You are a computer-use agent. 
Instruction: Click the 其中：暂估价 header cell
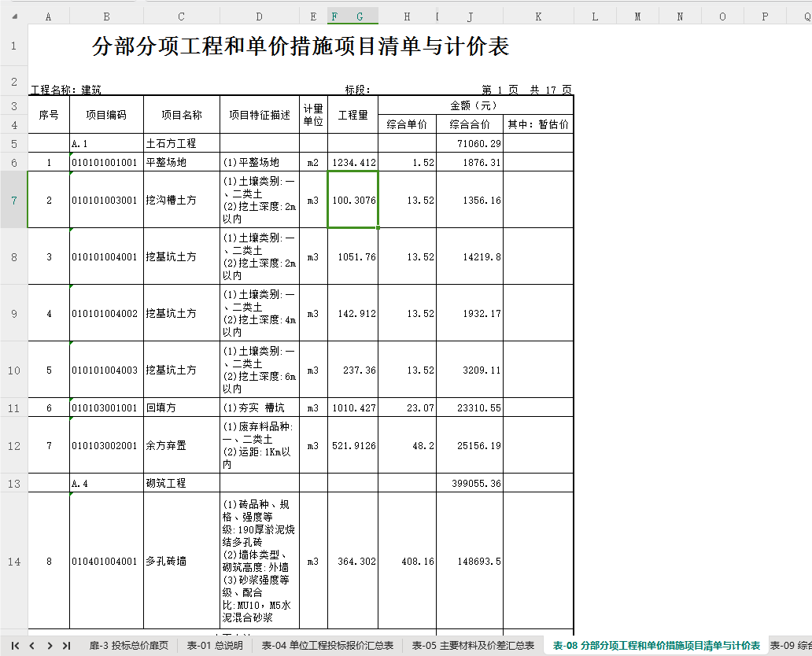[538, 124]
